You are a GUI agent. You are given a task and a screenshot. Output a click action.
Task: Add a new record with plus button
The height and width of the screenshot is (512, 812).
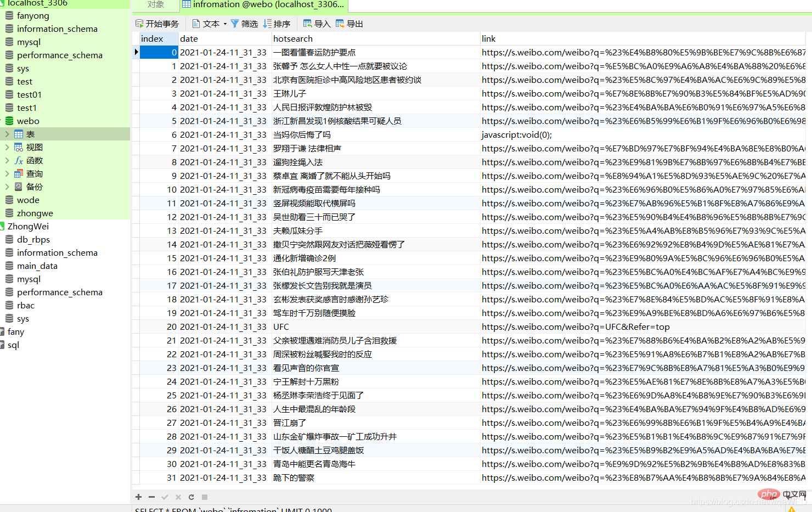click(x=139, y=497)
